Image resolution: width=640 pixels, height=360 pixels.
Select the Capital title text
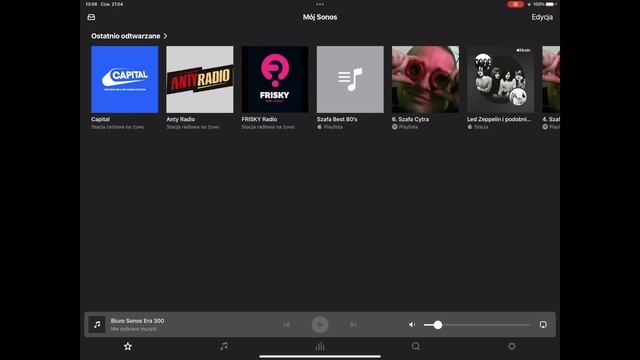coord(100,119)
